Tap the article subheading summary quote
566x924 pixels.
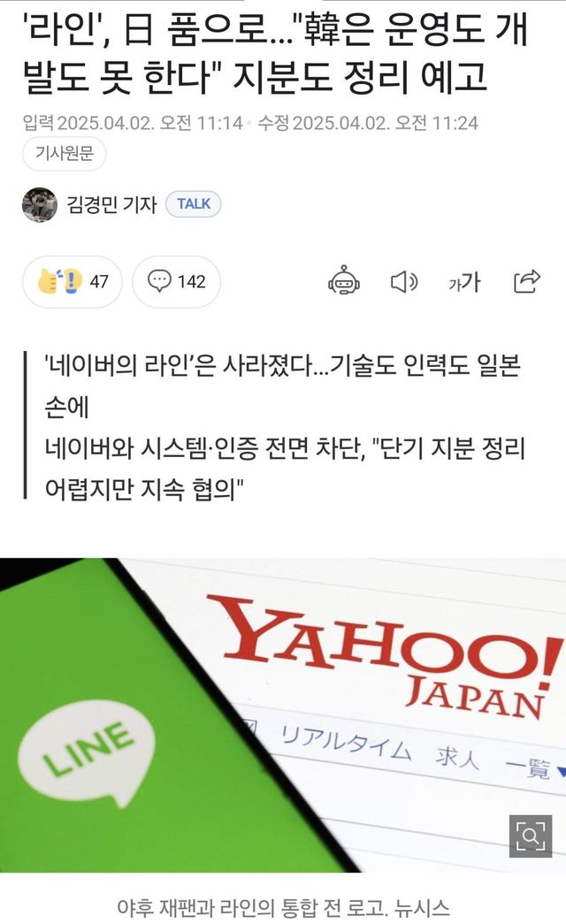tap(286, 427)
